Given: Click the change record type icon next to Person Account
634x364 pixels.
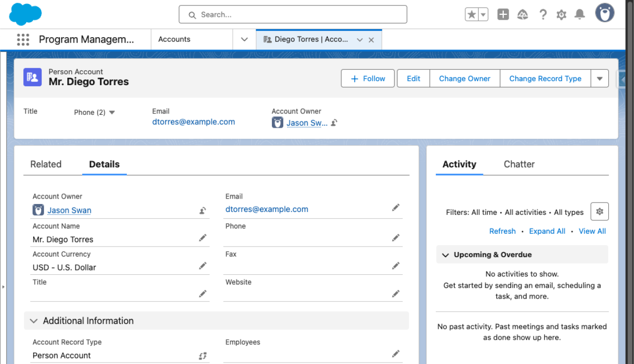Looking at the screenshot, I should coord(202,355).
